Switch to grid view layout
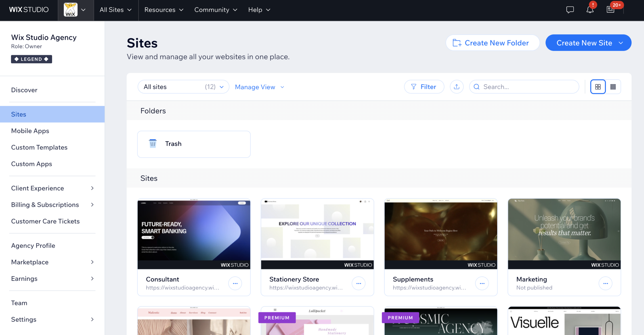644x335 pixels. [598, 87]
